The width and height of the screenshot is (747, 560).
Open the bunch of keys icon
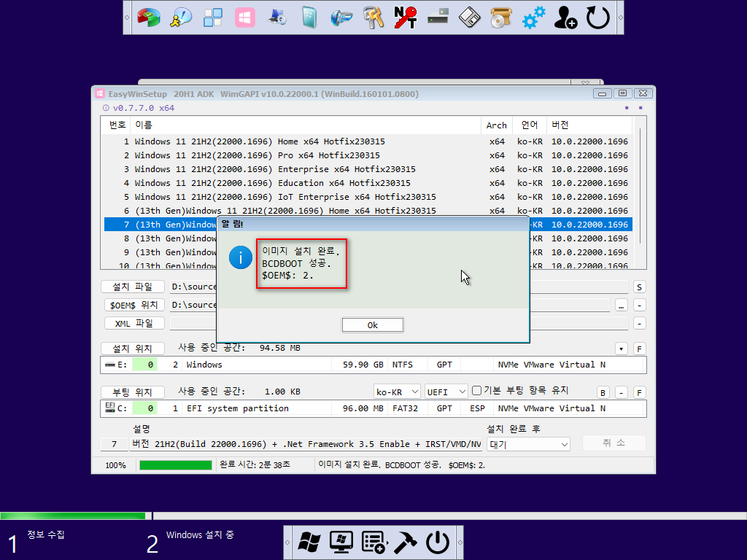pos(373,17)
